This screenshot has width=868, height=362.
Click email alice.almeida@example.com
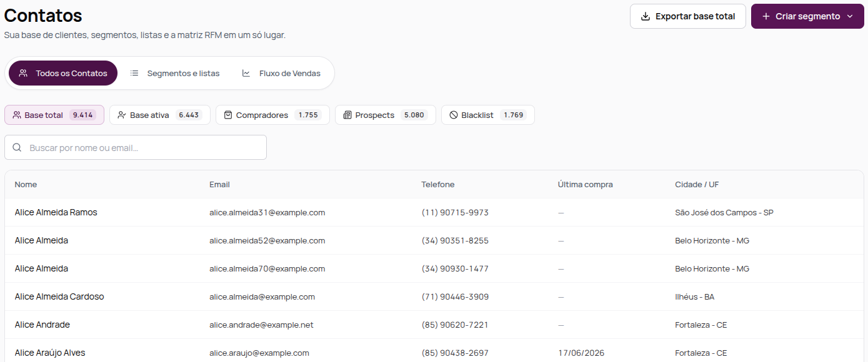click(262, 296)
